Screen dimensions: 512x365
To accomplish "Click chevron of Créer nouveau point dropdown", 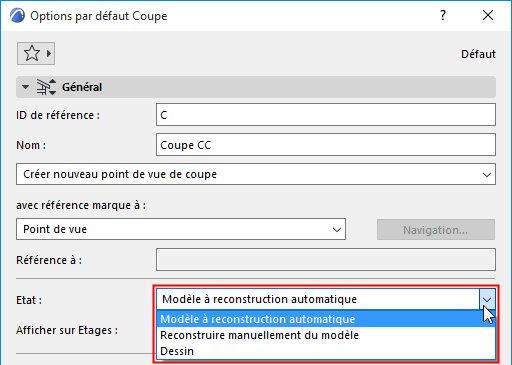I will click(487, 174).
